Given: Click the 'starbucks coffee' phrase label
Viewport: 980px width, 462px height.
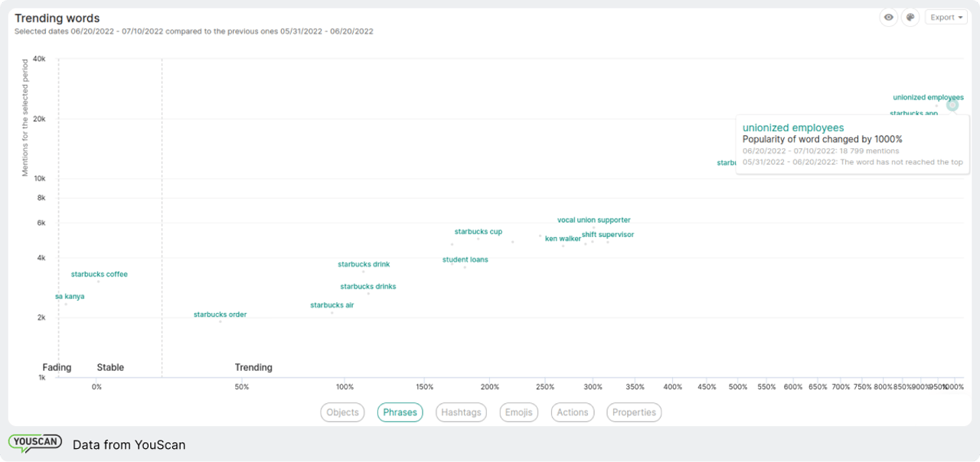Looking at the screenshot, I should pos(100,274).
